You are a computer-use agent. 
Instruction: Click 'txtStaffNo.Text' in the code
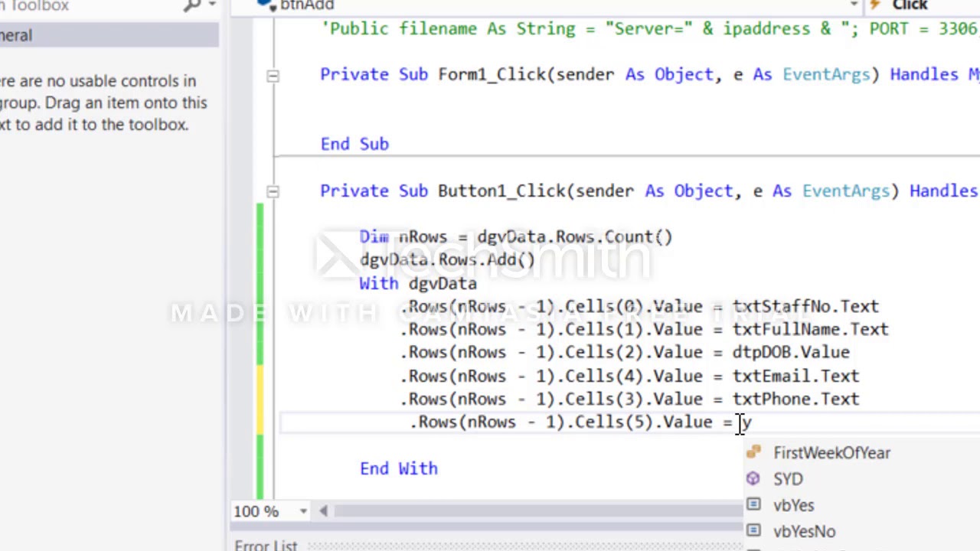click(x=805, y=307)
